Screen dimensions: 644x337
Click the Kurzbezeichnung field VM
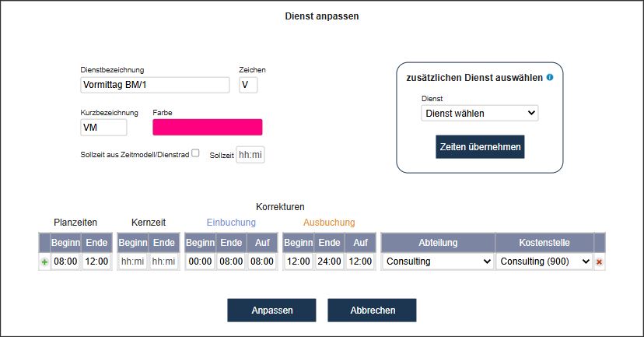point(103,128)
